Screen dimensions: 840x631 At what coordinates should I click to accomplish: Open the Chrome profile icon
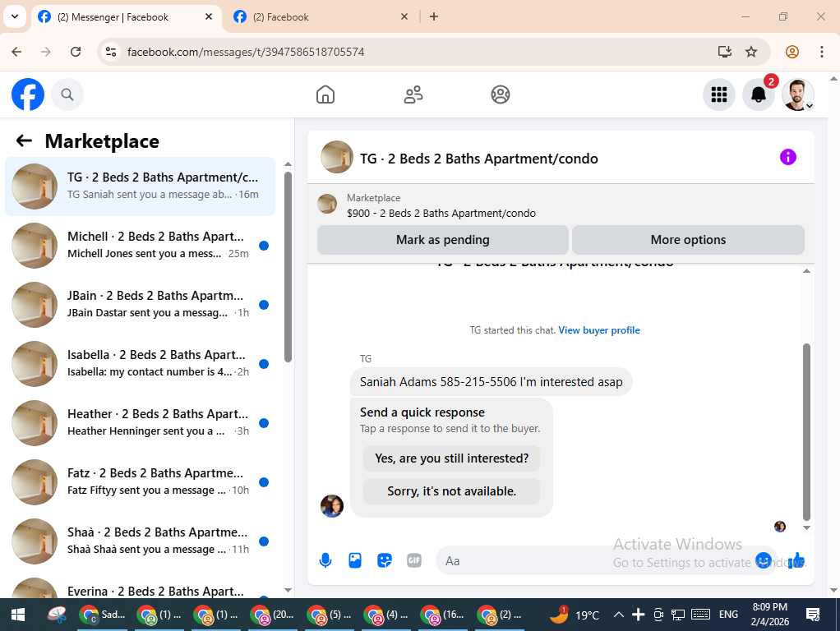tap(792, 52)
